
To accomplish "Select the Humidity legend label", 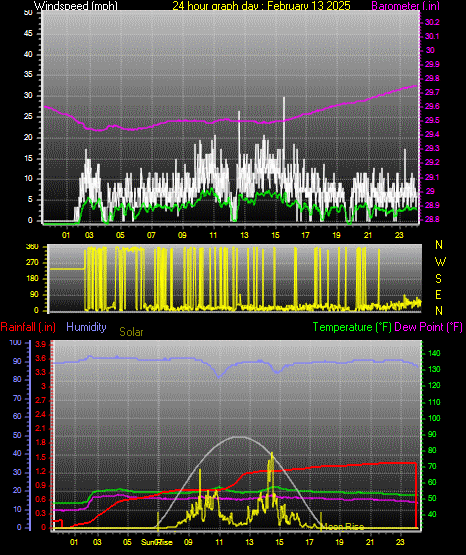I will 86,327.
